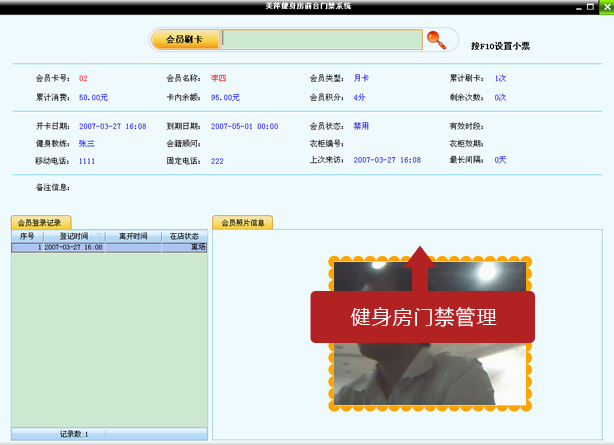Switch to the 会员登录记录 tab

41,223
